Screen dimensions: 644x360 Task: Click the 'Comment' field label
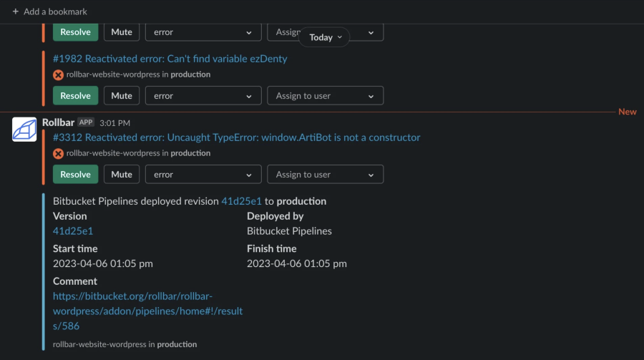(x=75, y=281)
